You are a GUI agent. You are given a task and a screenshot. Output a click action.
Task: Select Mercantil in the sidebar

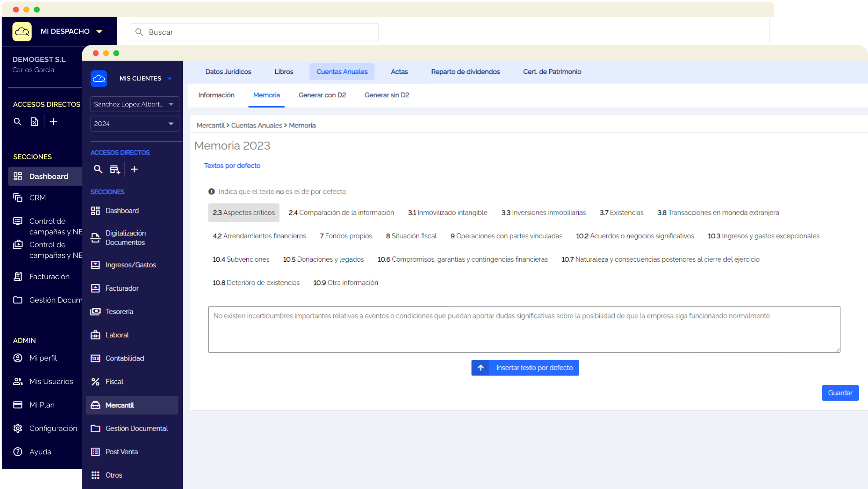click(x=132, y=405)
